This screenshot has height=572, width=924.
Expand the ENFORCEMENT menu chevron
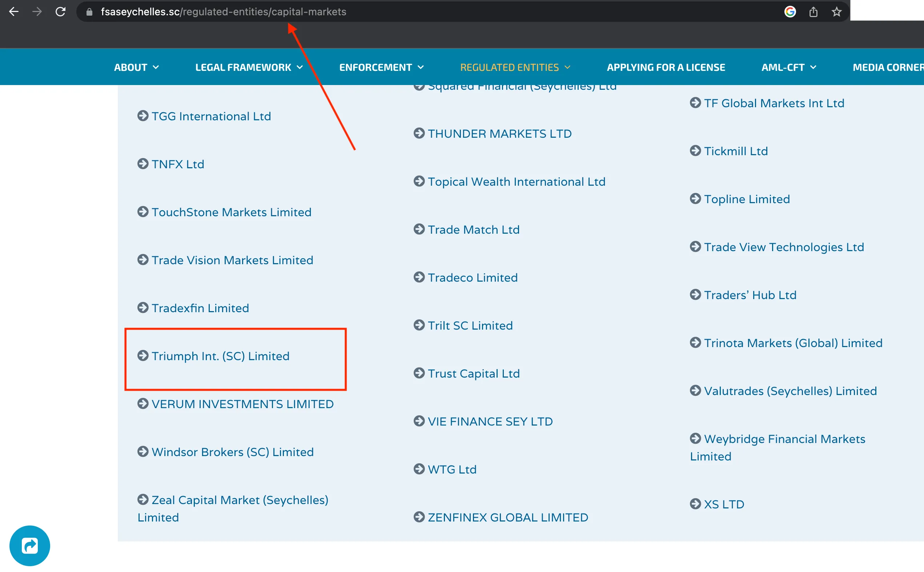coord(421,67)
